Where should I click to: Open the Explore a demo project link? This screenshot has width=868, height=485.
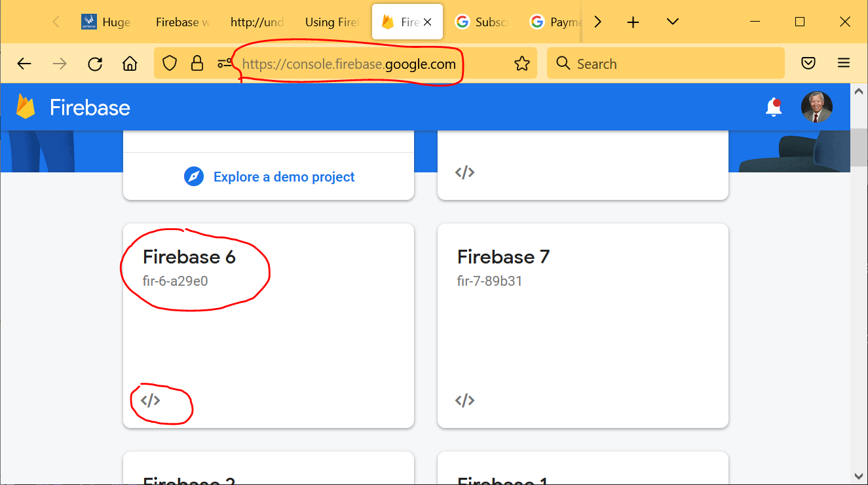pos(284,177)
